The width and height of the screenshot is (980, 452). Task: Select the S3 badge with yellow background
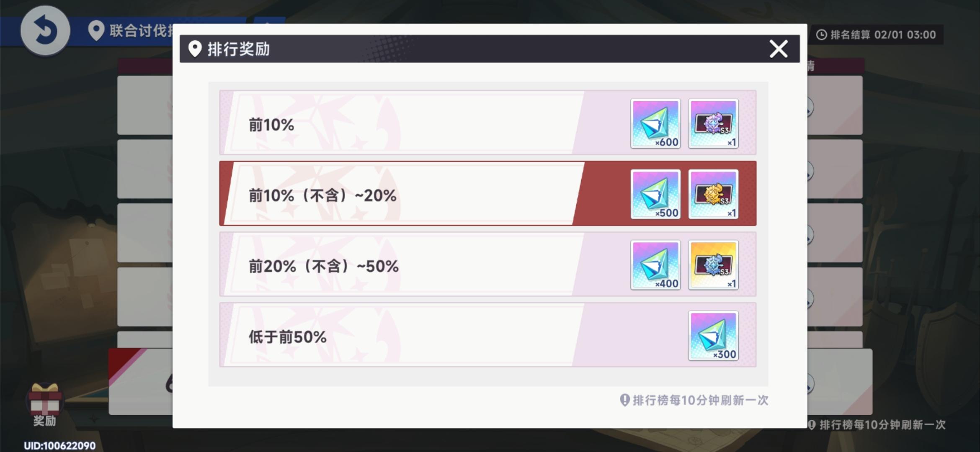tap(713, 265)
